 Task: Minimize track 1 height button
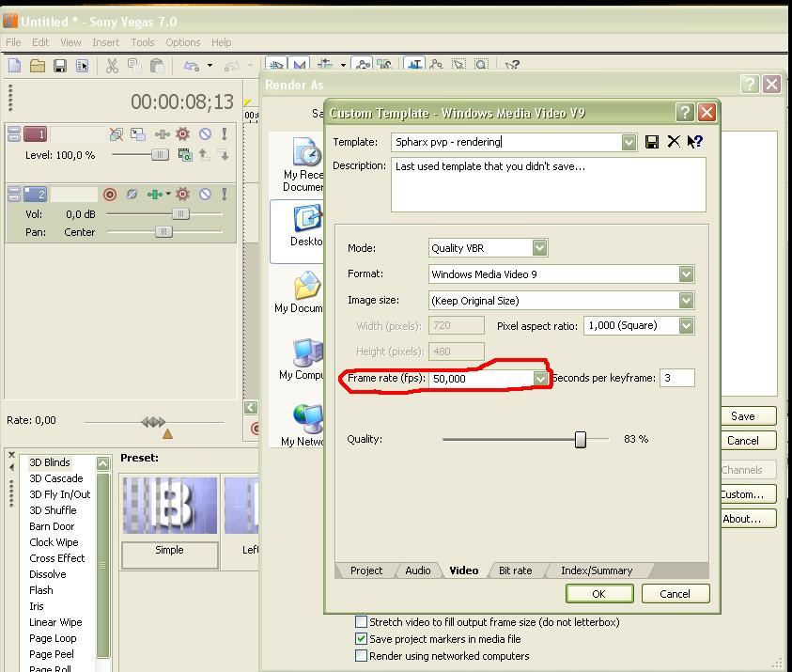click(14, 131)
